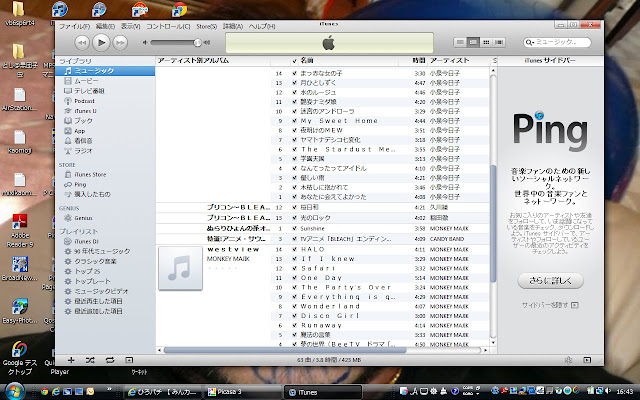The image size is (640, 400).
Task: Click the system clock showing 16:43
Action: tap(624, 391)
